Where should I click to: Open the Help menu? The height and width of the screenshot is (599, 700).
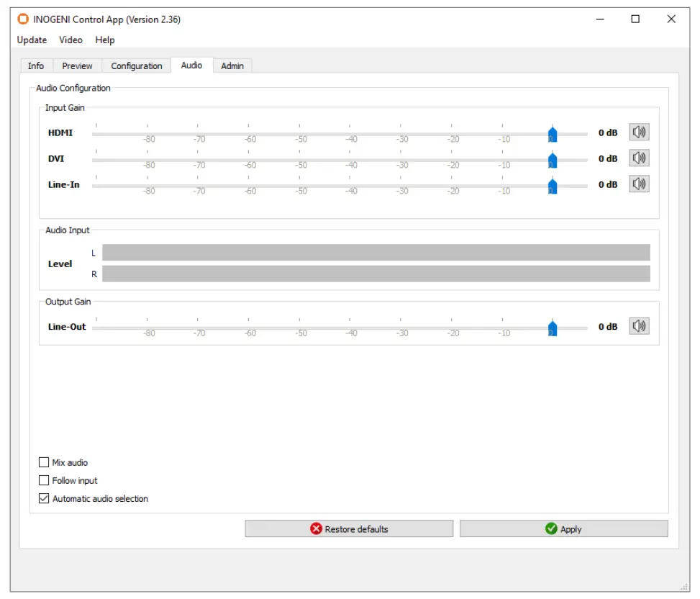(105, 40)
